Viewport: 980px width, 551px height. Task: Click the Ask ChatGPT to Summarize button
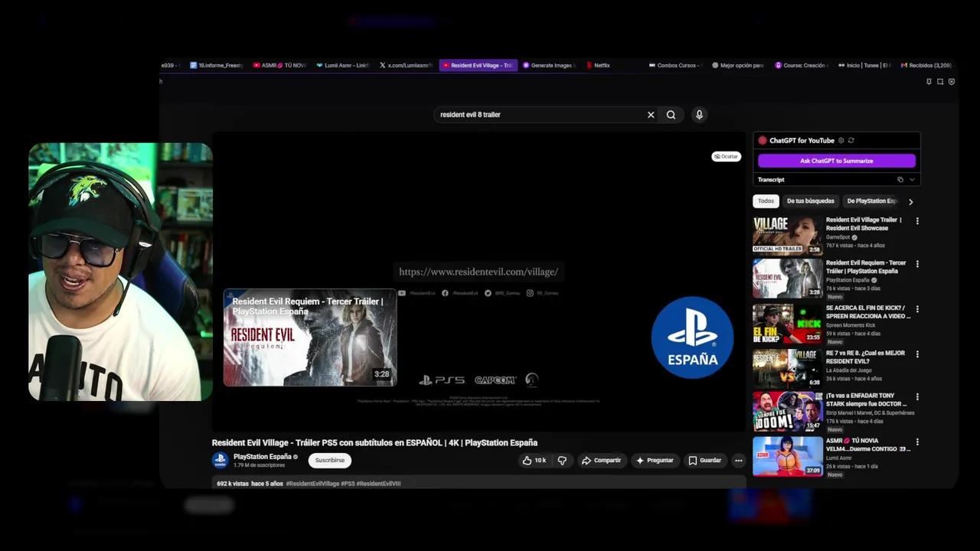(836, 161)
